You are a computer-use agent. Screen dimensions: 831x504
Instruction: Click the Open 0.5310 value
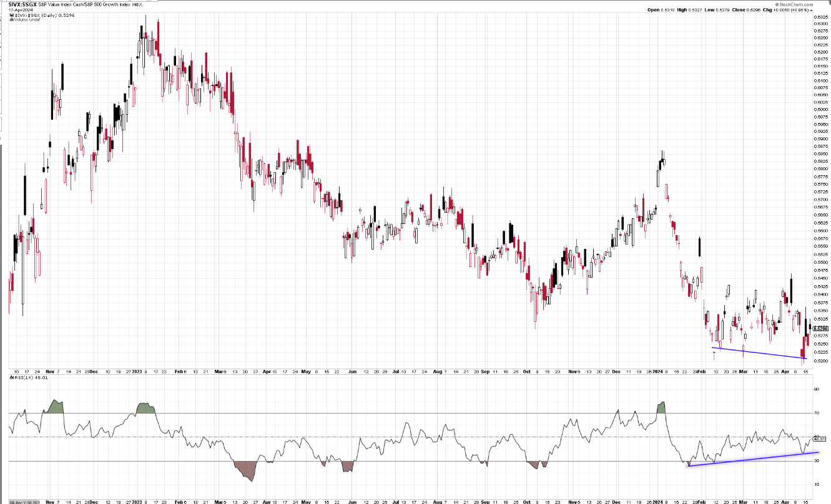tap(661, 10)
